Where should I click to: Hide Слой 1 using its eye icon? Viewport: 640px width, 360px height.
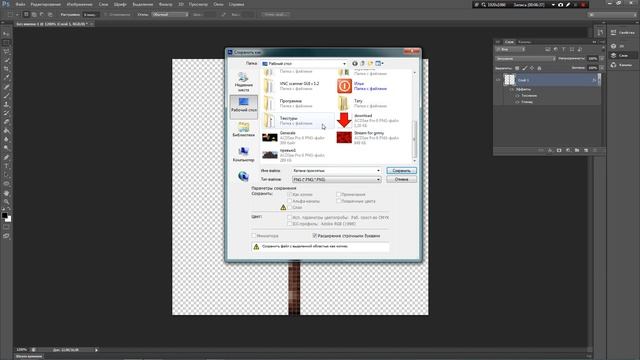point(498,80)
